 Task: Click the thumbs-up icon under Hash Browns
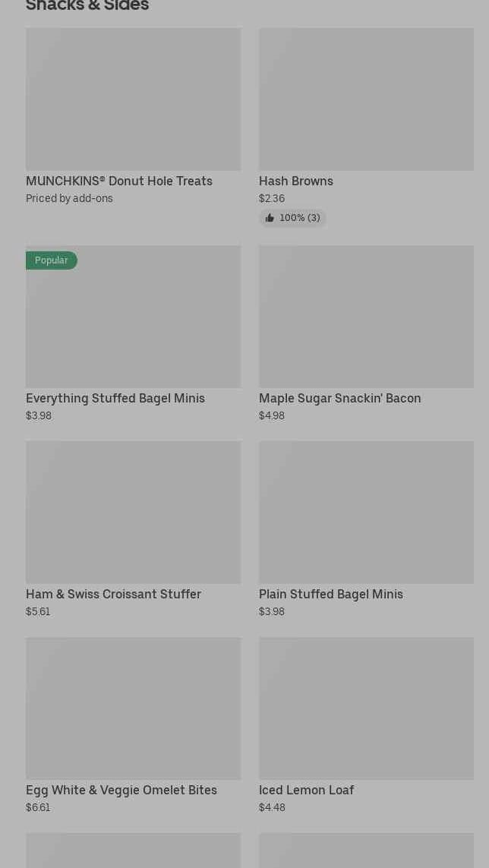pyautogui.click(x=270, y=218)
